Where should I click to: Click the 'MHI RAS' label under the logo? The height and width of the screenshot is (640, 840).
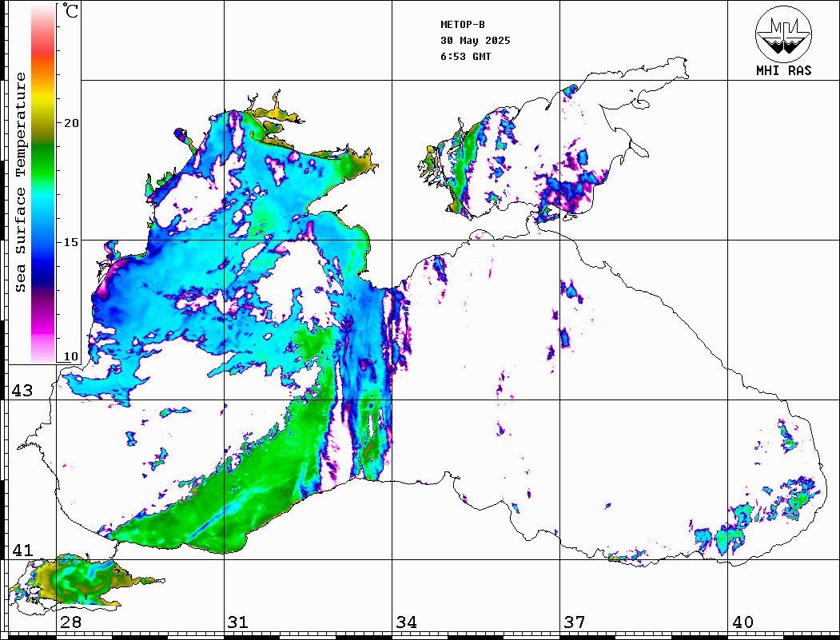point(784,70)
